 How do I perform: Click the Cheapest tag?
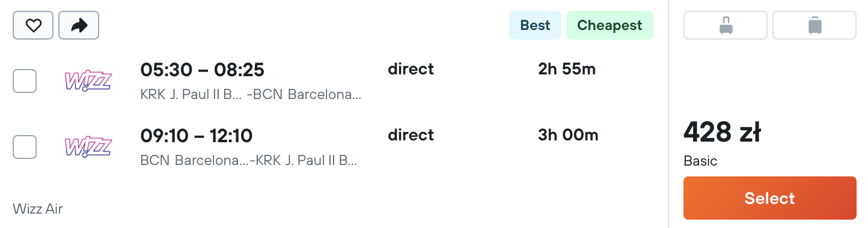(x=610, y=25)
